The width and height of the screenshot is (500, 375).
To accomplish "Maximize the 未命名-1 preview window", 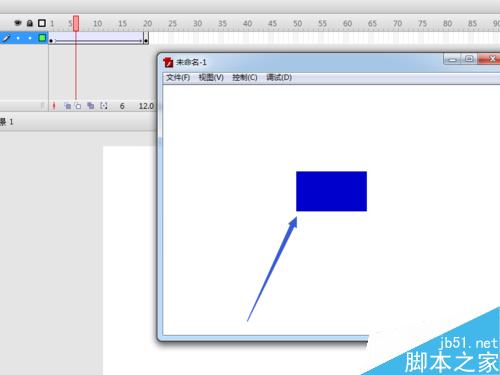I will 469,59.
